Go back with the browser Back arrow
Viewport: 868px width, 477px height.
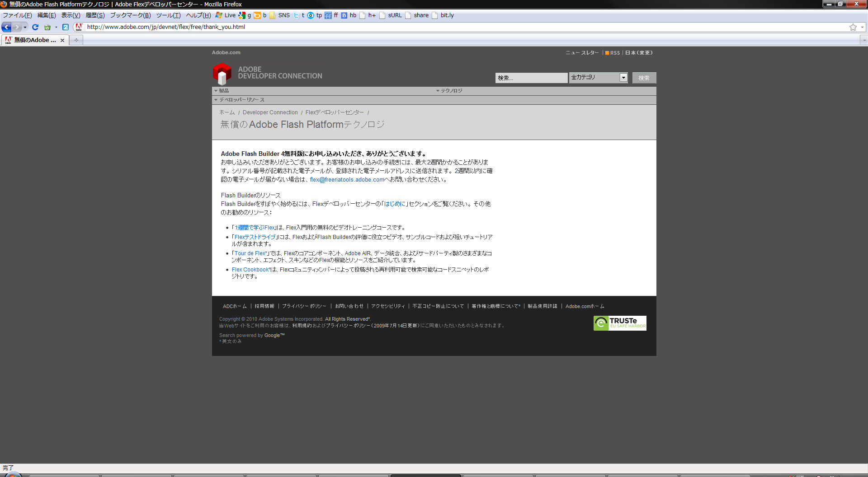(x=7, y=27)
